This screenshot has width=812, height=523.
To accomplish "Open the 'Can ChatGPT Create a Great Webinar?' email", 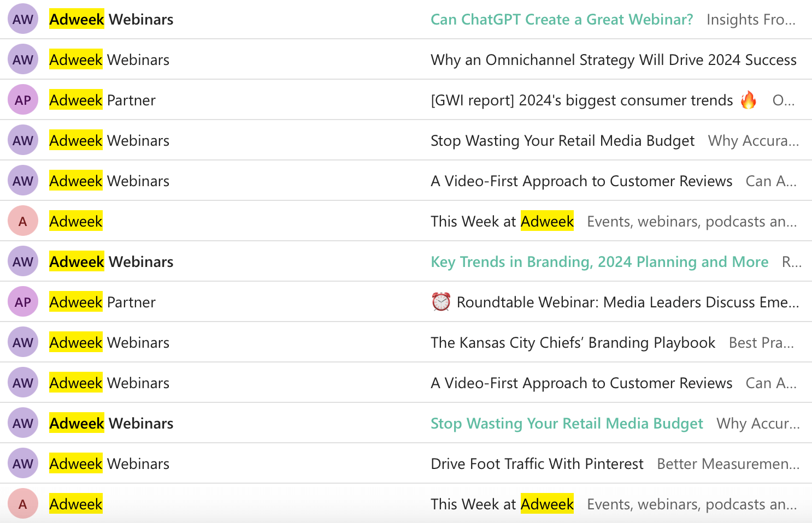I will tap(562, 19).
